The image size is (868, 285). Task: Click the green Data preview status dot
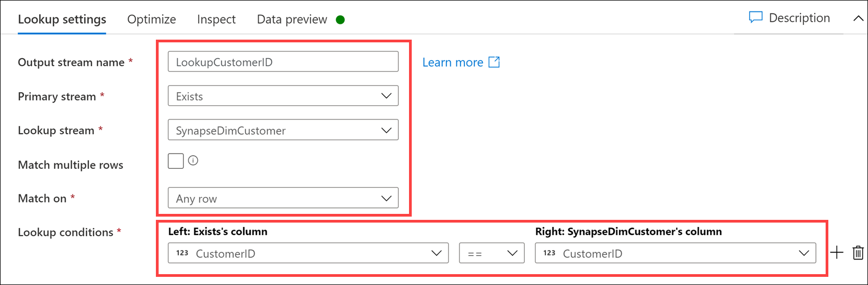coord(341,20)
